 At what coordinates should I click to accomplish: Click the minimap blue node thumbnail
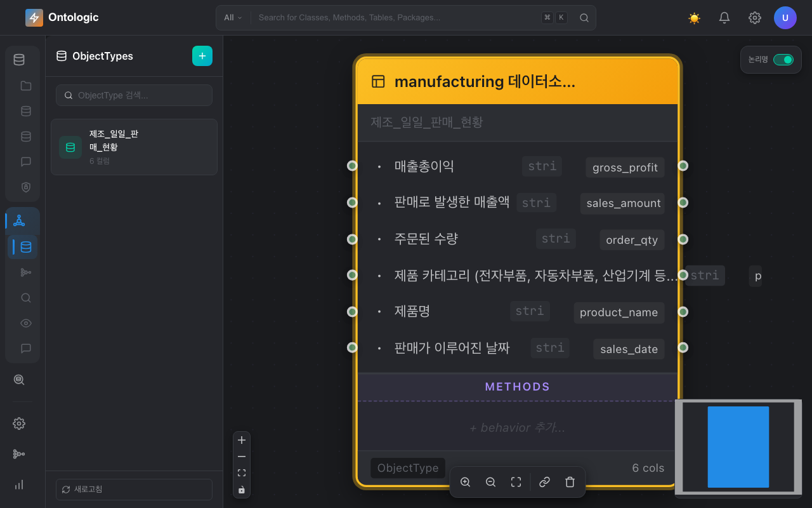click(x=738, y=447)
